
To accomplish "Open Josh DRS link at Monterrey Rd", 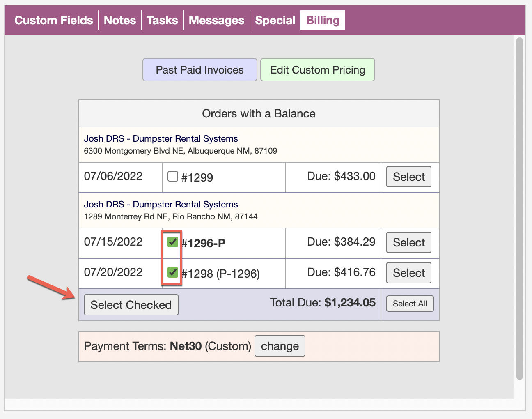I will click(x=161, y=205).
